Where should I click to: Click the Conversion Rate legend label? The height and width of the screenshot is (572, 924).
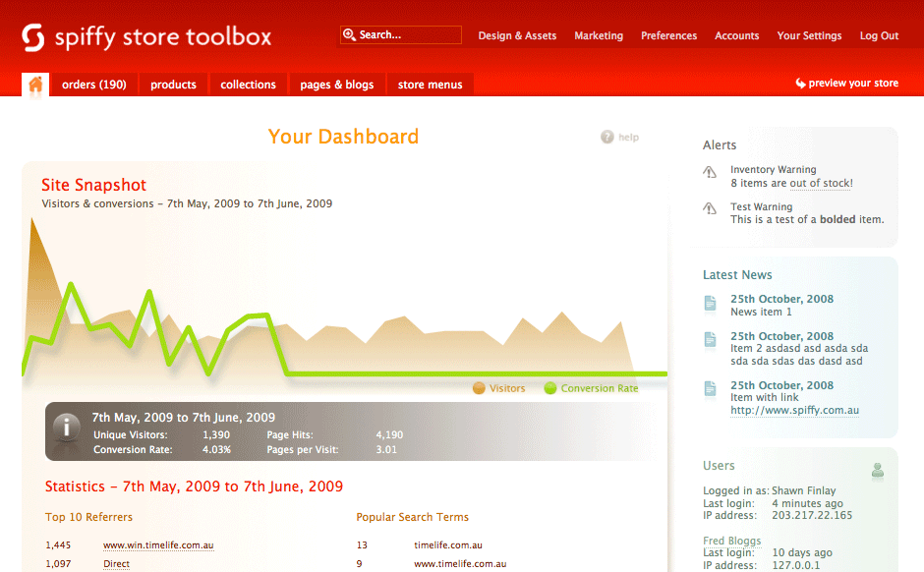pos(600,388)
